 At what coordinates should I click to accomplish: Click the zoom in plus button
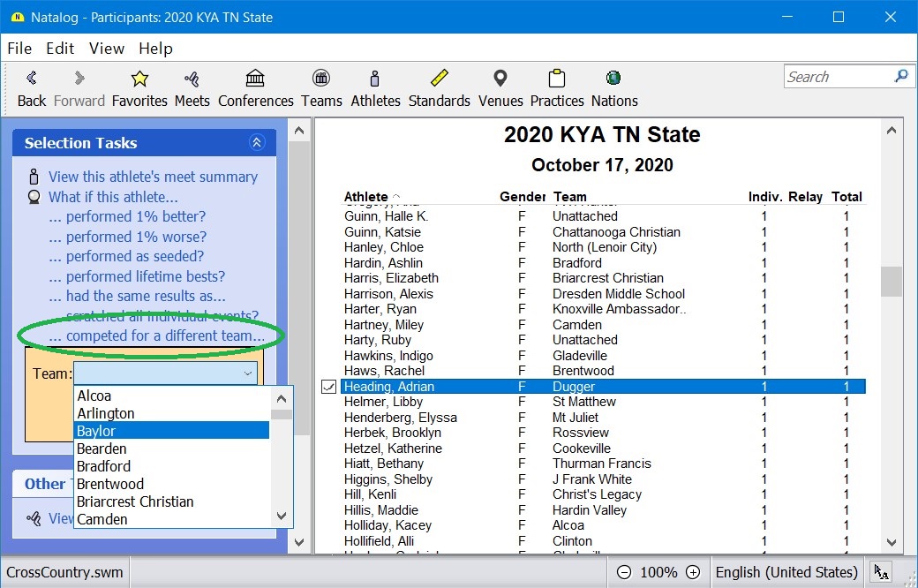pos(693,572)
